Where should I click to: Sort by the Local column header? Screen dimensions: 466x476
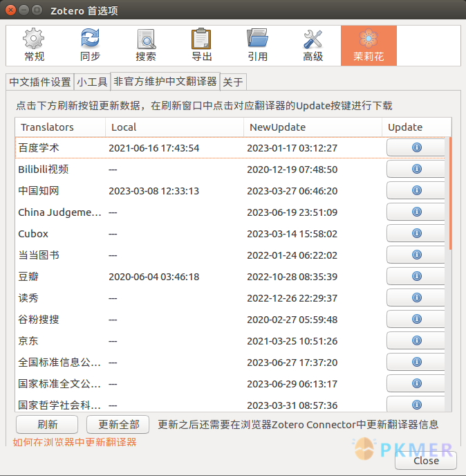tap(174, 127)
